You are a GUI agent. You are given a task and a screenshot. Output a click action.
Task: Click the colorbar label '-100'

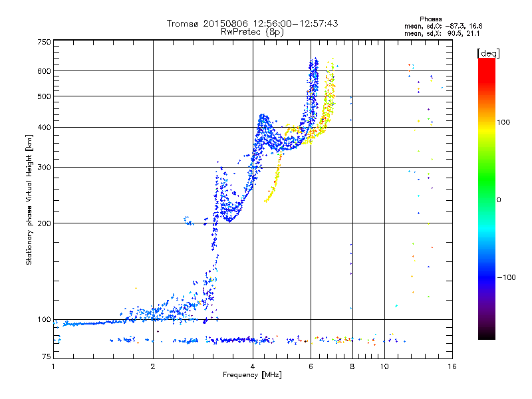(x=506, y=277)
